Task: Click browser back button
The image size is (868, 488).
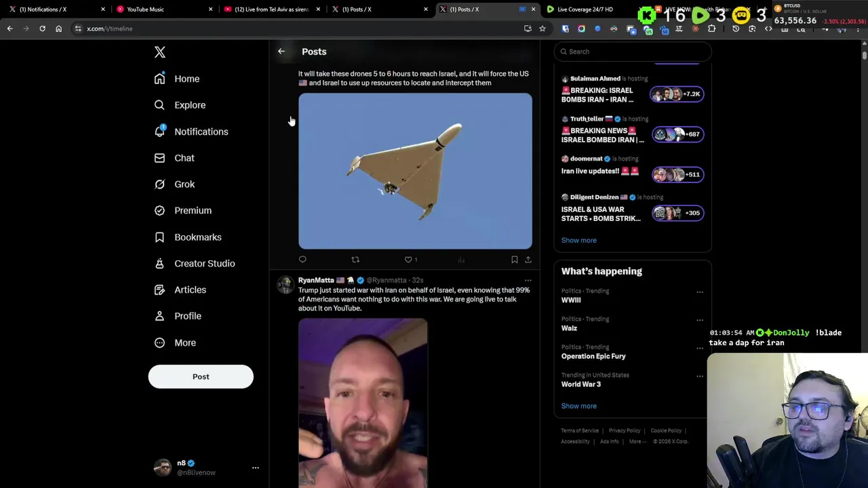Action: pos(9,28)
